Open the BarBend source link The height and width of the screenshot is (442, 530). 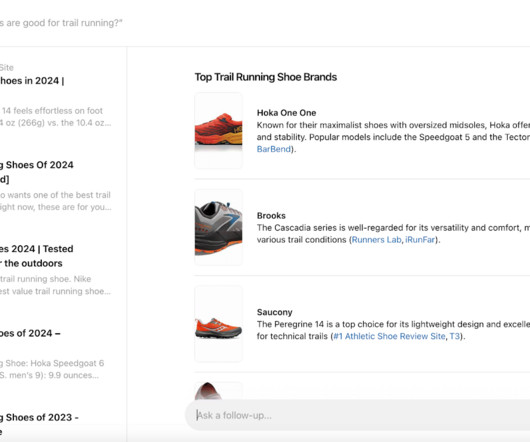(x=273, y=149)
